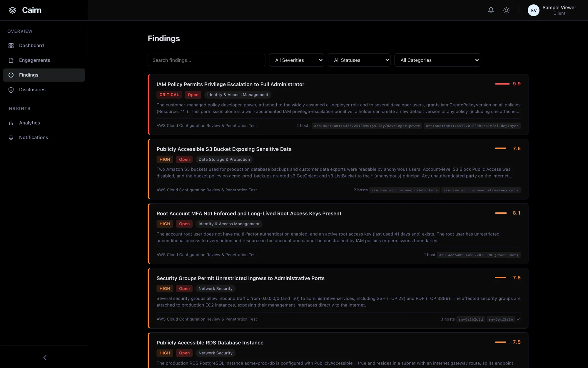Click engagement name under Security Groups finding

coord(207,319)
